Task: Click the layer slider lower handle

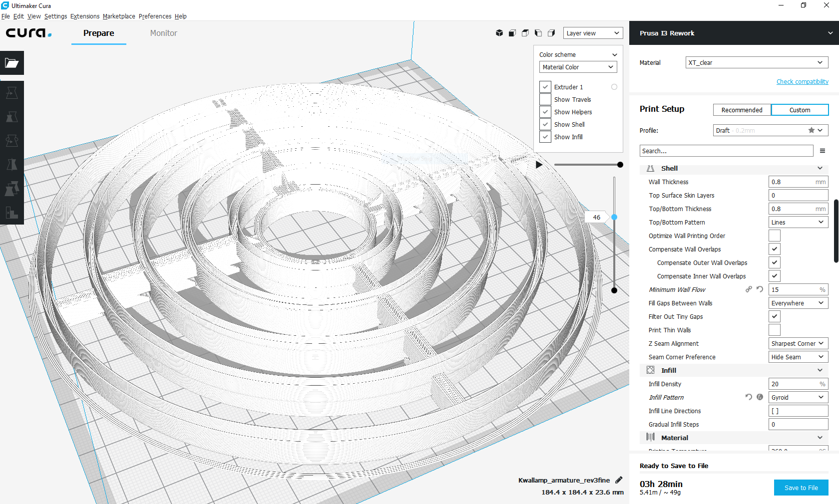Action: click(614, 290)
